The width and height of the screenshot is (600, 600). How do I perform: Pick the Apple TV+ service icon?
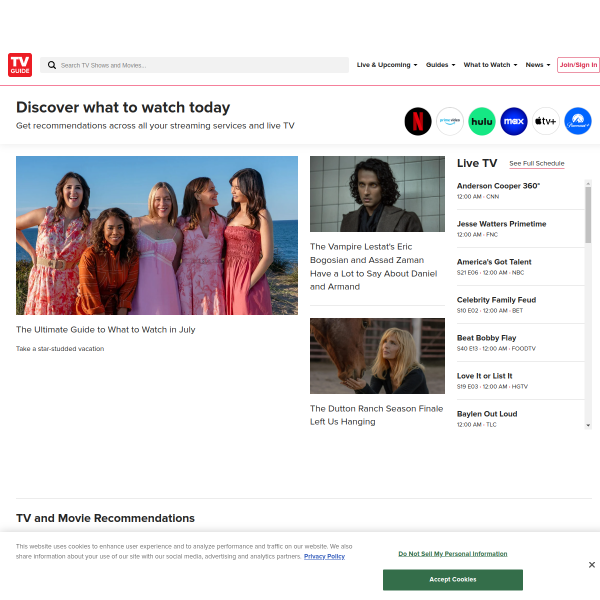pos(546,121)
